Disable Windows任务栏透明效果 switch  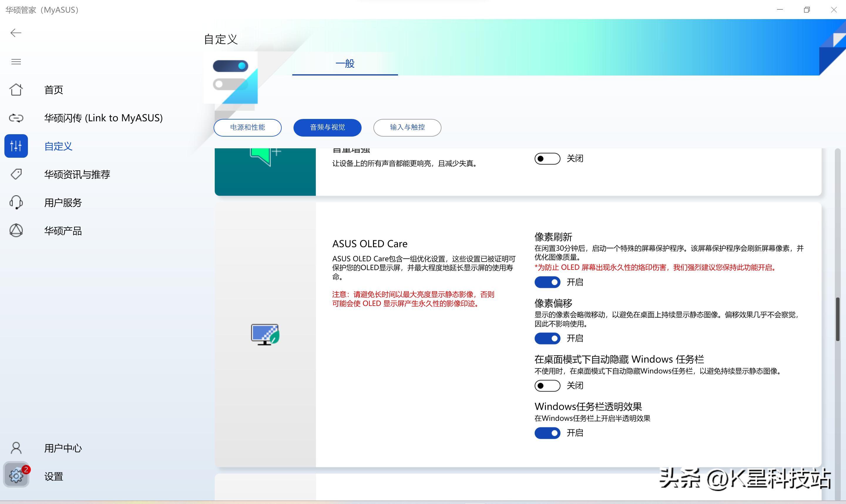point(547,433)
